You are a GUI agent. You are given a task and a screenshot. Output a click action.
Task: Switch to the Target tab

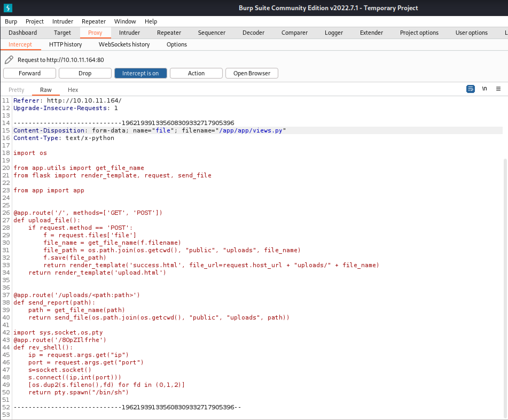[x=62, y=33]
